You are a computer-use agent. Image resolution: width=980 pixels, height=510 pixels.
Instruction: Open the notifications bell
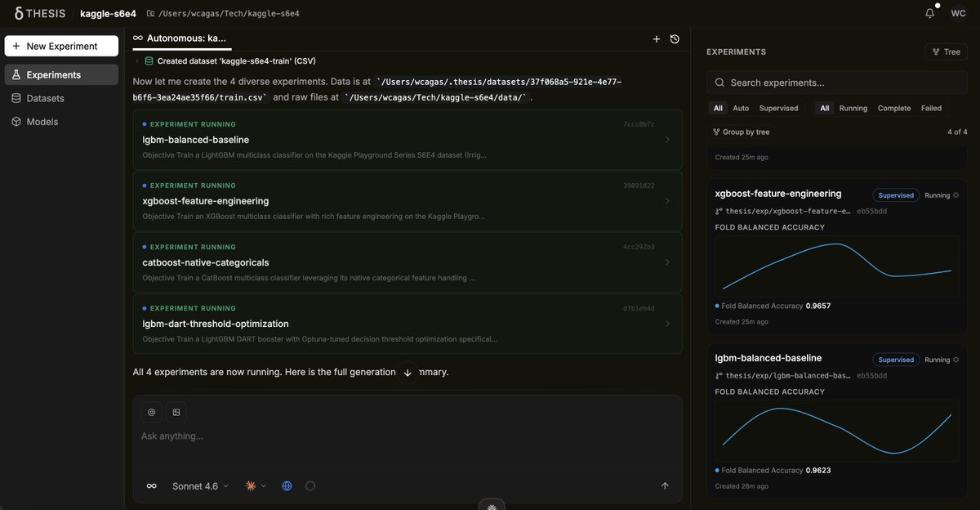point(929,13)
